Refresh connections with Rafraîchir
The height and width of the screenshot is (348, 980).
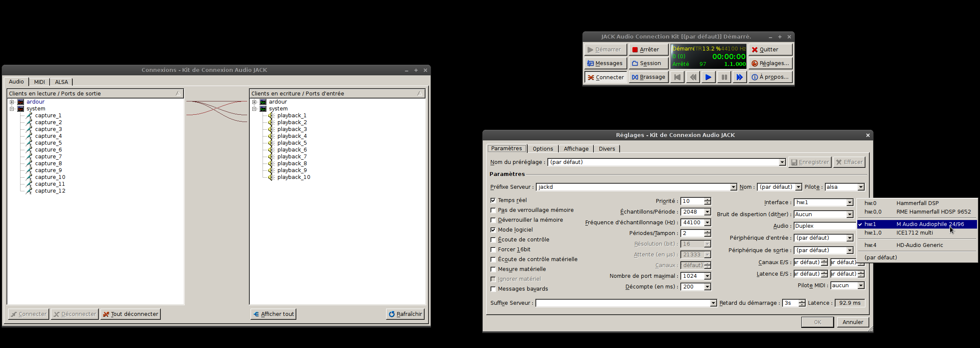pyautogui.click(x=405, y=314)
